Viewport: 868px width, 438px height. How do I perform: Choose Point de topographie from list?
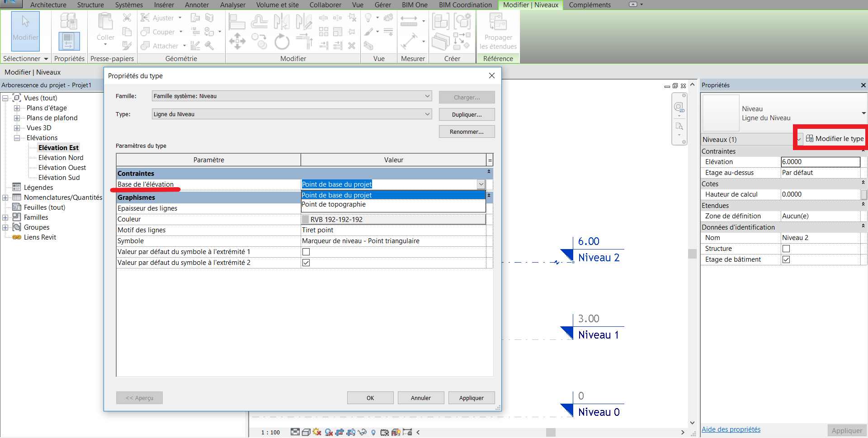point(334,204)
